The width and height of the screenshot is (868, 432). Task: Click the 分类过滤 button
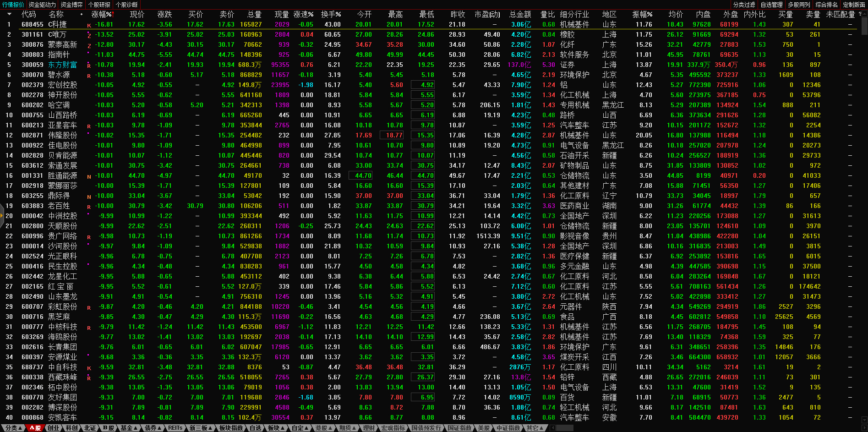[x=744, y=5]
